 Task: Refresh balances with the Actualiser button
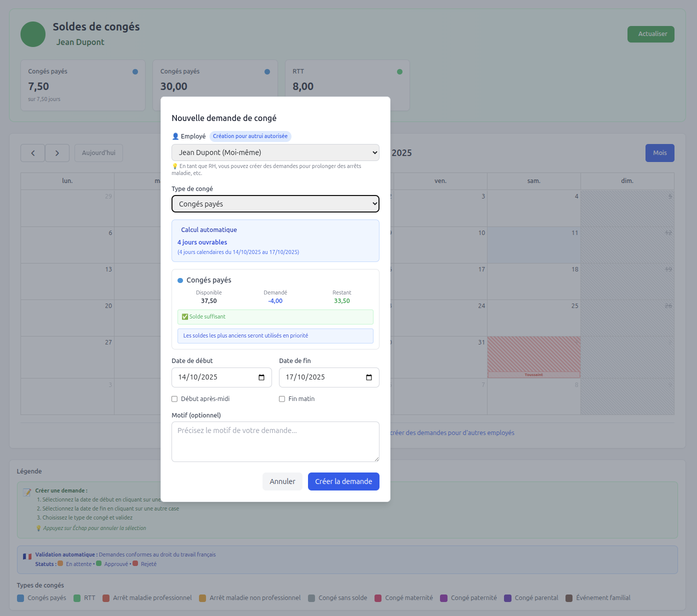point(650,34)
